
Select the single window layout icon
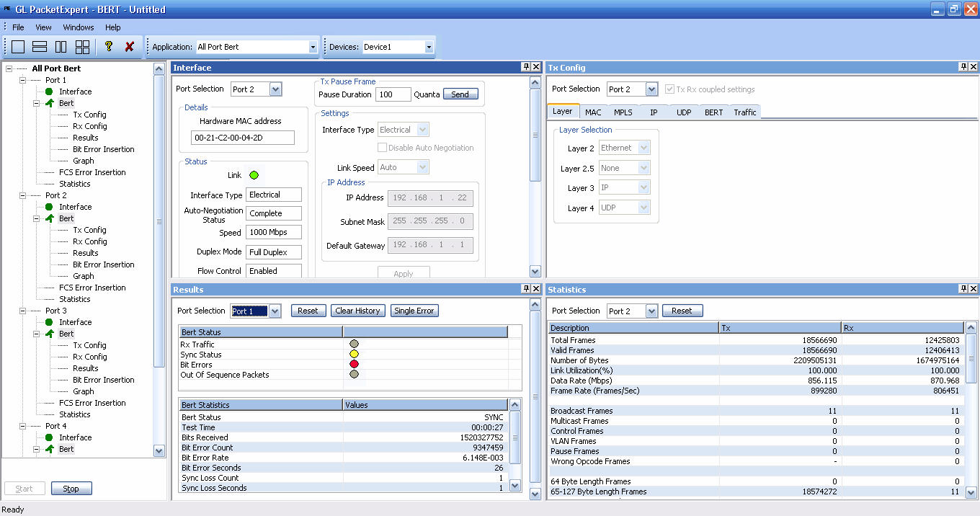click(18, 46)
